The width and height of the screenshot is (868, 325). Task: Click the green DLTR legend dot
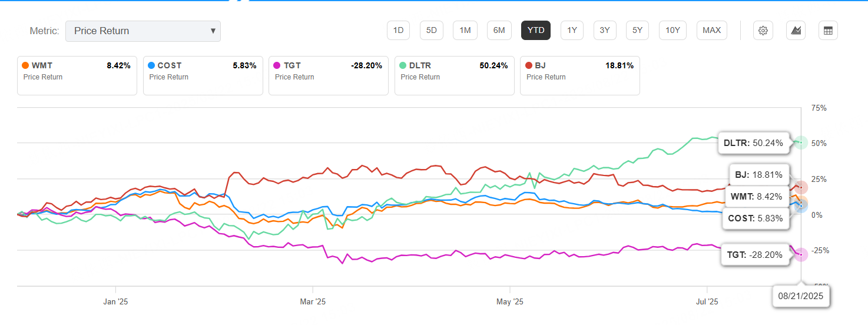(402, 66)
